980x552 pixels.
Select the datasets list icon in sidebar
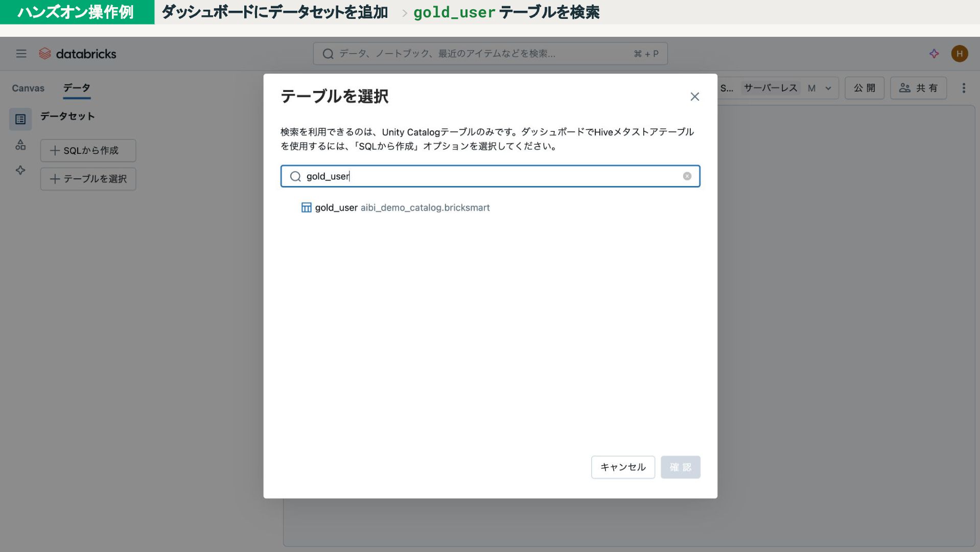point(20,119)
